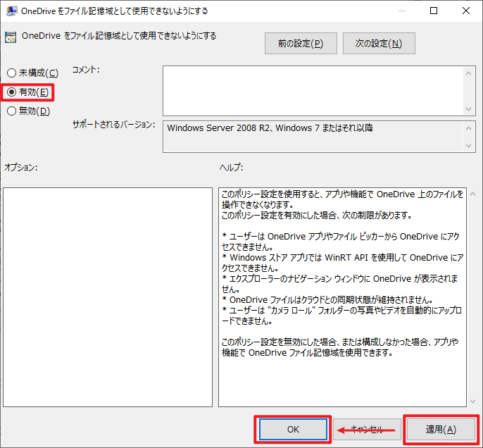
Task: Click help pane scroll-up arrow
Action: (473, 194)
